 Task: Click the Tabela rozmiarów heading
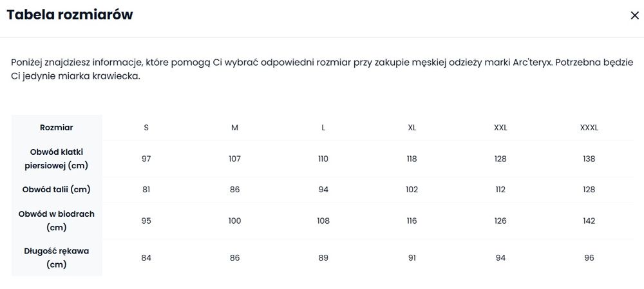tap(70, 15)
